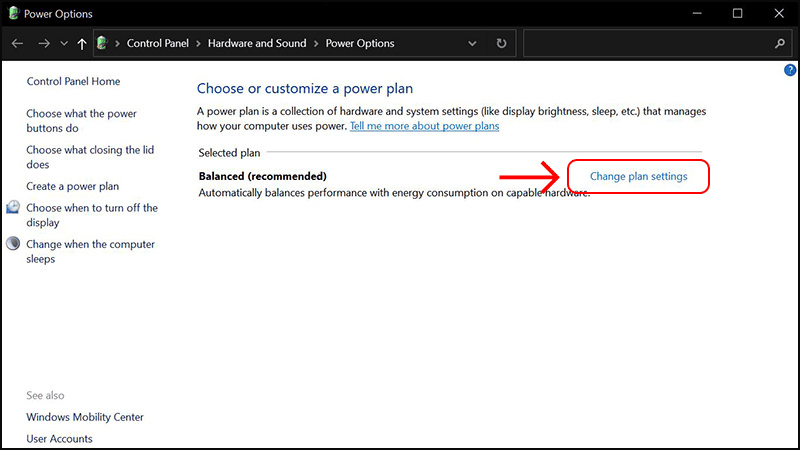The width and height of the screenshot is (800, 450).
Task: Open Windows Mobility Center
Action: 85,417
